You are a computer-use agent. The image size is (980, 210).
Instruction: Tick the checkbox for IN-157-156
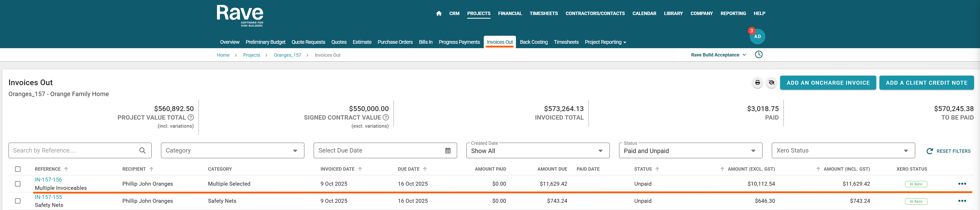point(18,184)
